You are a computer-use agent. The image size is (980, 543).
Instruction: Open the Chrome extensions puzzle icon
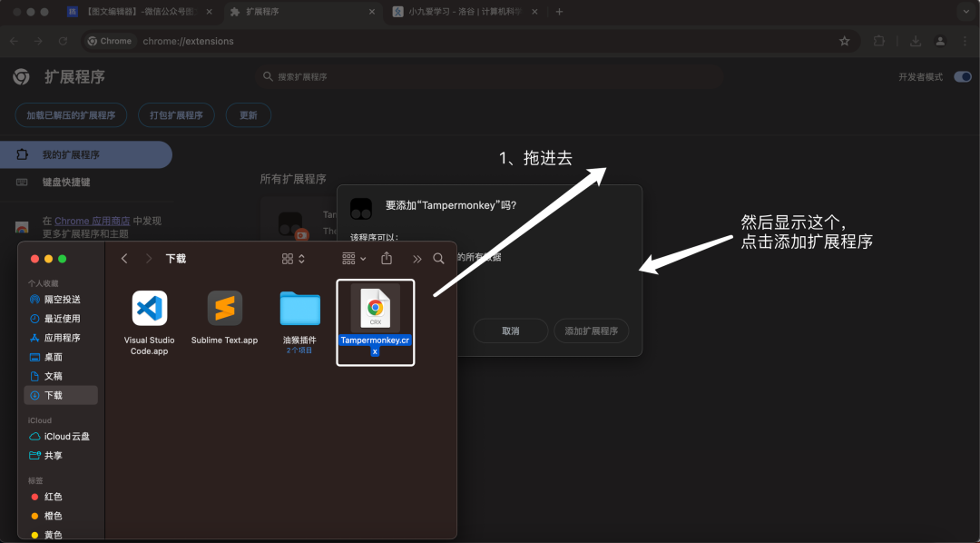coord(878,41)
